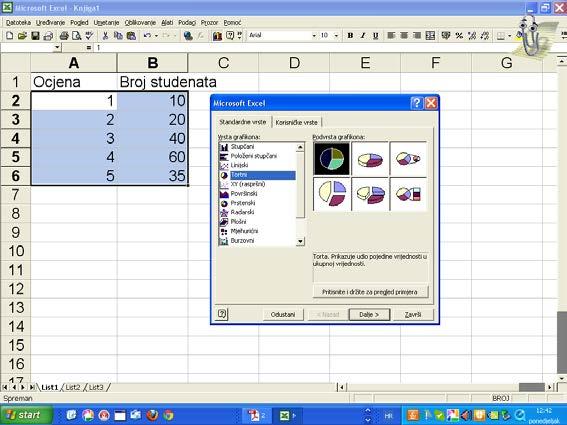Toggle Underline formatting
Viewport: 567px width, 425px height.
coord(376,35)
